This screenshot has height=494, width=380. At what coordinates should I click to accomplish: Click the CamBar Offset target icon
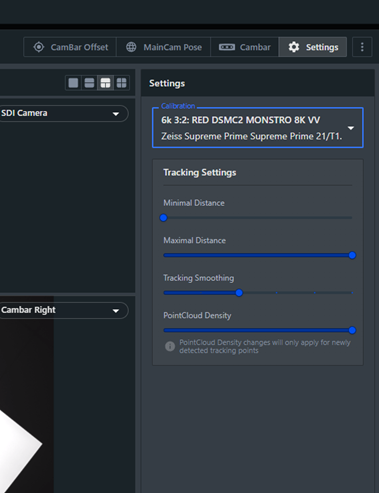point(39,47)
